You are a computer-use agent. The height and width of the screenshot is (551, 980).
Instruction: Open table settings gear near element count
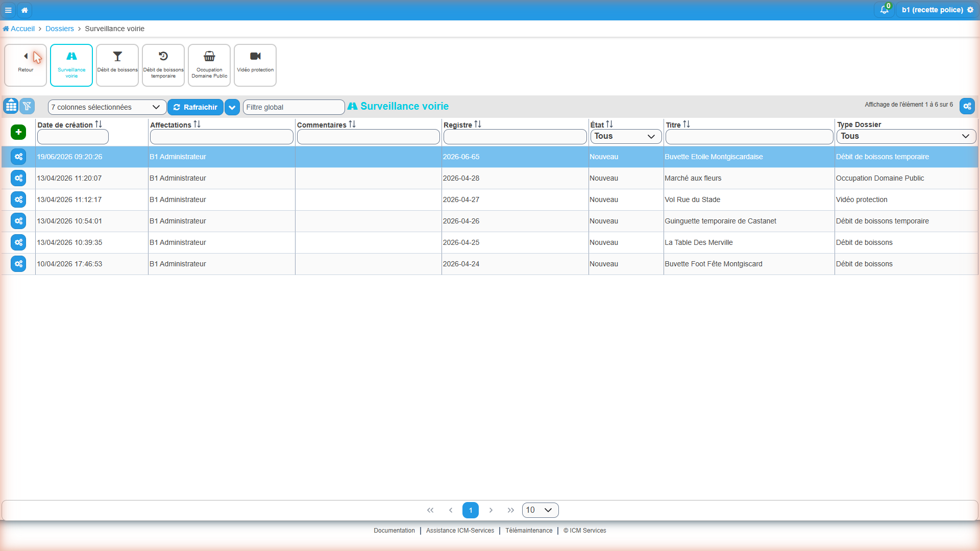[967, 106]
